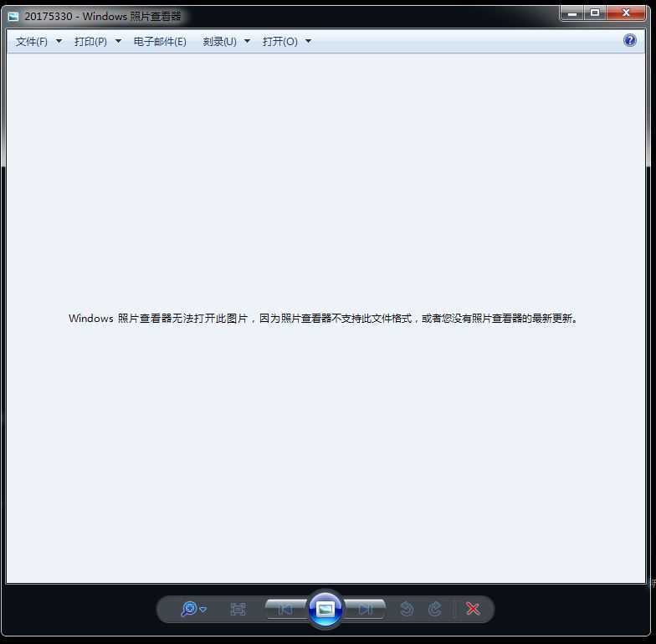Open the 打印(P) menu
This screenshot has width=656, height=644.
tap(90, 42)
